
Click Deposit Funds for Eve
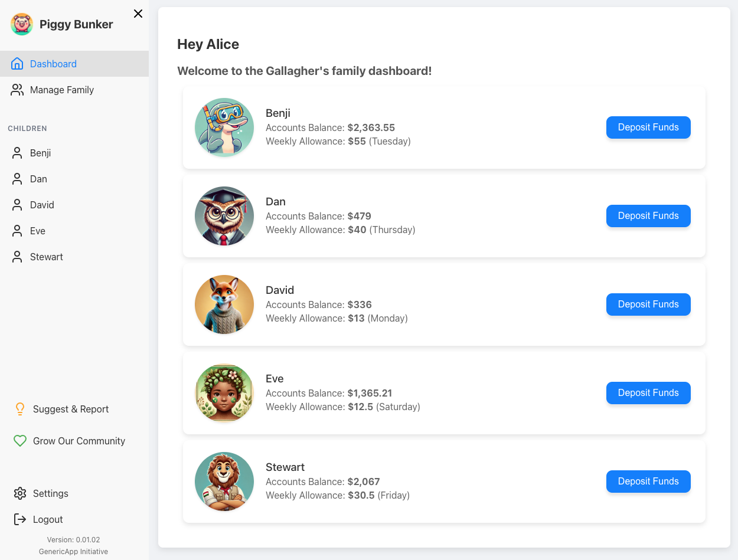(648, 393)
